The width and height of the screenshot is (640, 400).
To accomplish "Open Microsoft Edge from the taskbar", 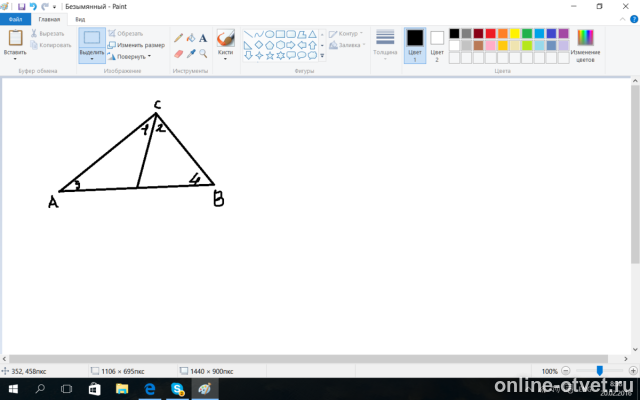I will (x=149, y=389).
